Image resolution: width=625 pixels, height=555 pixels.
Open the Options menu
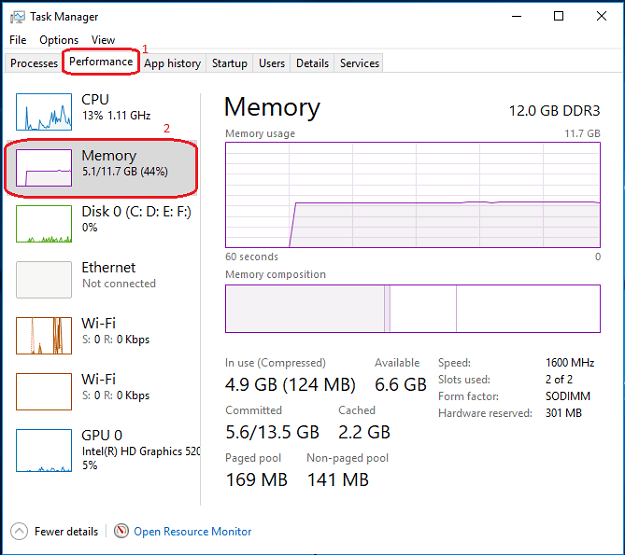[59, 40]
